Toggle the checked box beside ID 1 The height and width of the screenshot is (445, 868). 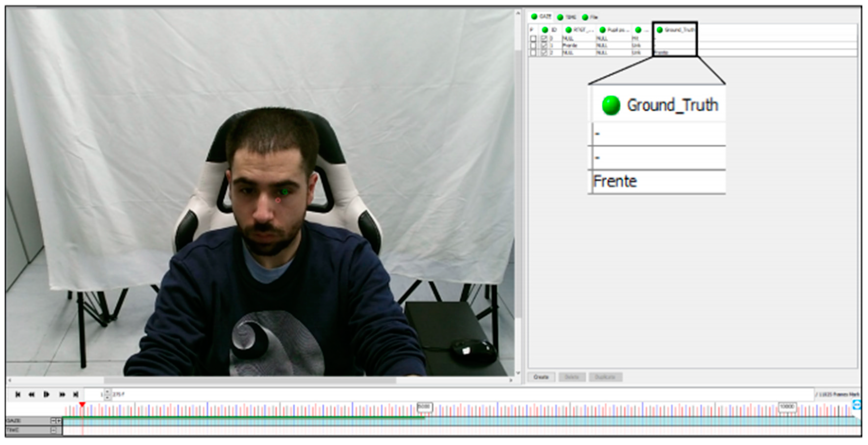click(x=544, y=46)
